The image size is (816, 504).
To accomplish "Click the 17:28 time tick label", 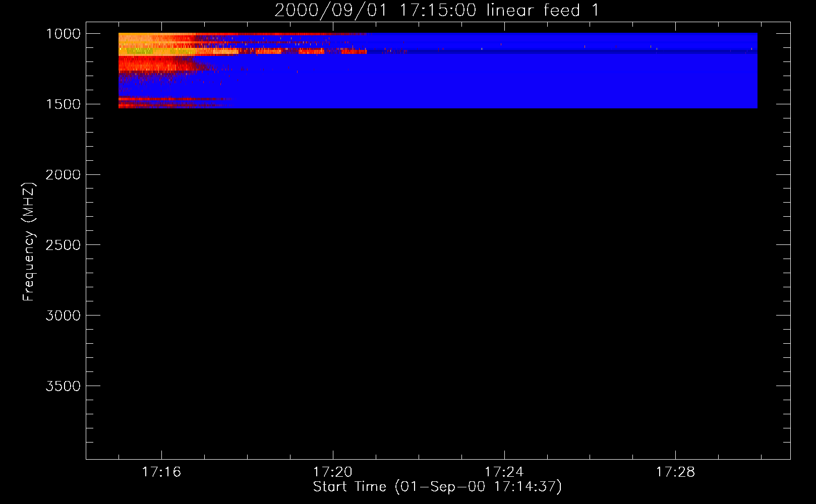I will 675,472.
